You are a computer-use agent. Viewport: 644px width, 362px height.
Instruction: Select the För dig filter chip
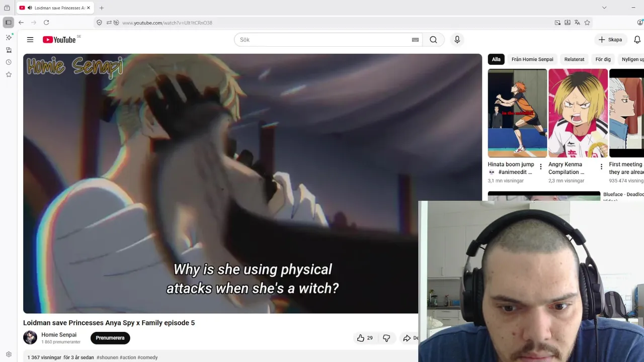(x=603, y=59)
